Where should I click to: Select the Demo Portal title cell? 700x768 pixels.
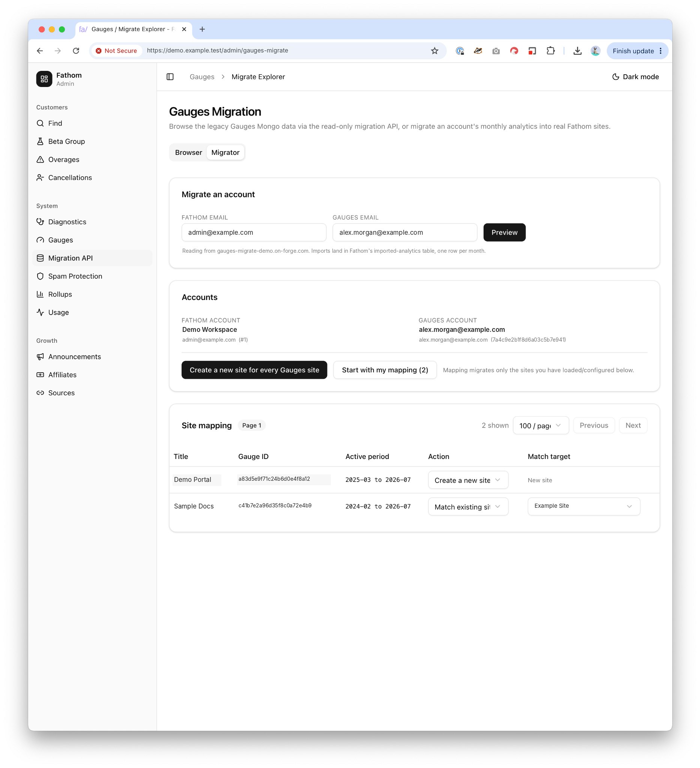(197, 480)
